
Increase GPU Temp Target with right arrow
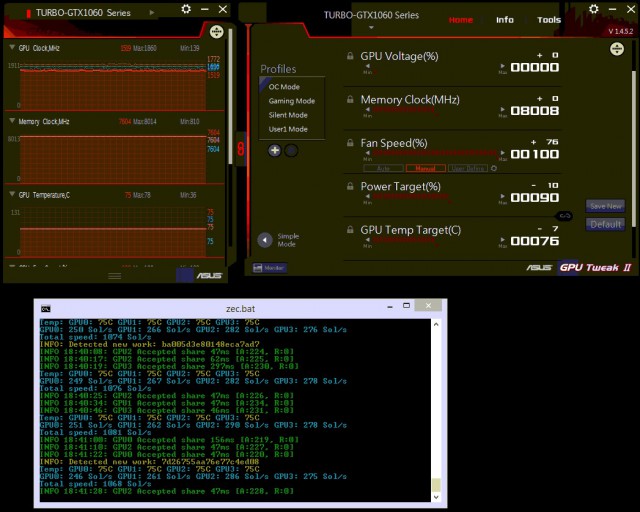click(502, 240)
